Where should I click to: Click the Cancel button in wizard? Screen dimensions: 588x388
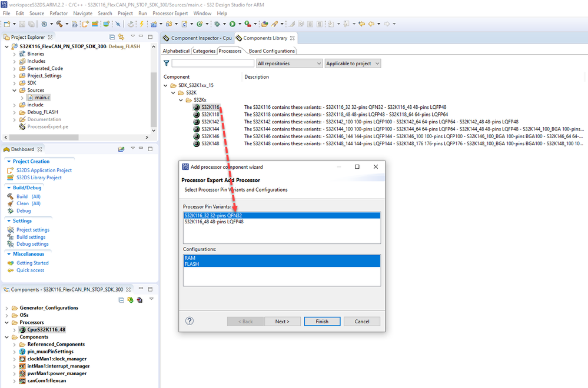[x=362, y=322]
